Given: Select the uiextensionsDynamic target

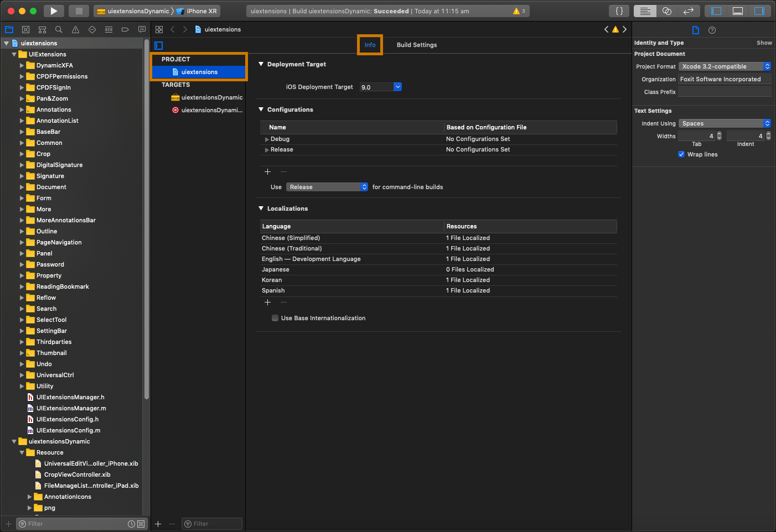Looking at the screenshot, I should [x=207, y=97].
